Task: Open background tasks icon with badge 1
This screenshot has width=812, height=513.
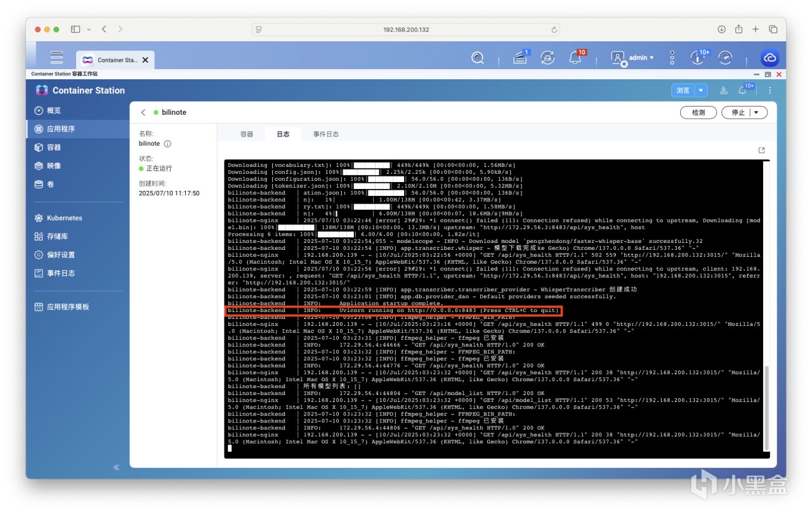Action: tap(520, 58)
